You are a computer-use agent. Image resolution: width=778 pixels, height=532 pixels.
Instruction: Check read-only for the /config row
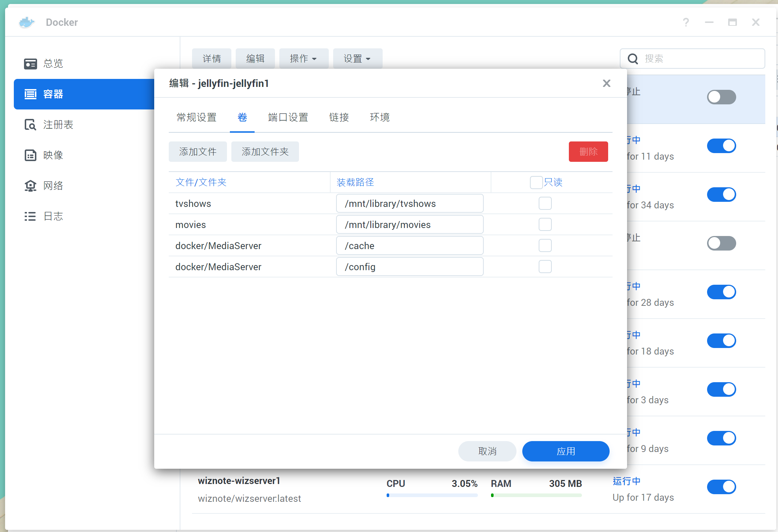[545, 267]
